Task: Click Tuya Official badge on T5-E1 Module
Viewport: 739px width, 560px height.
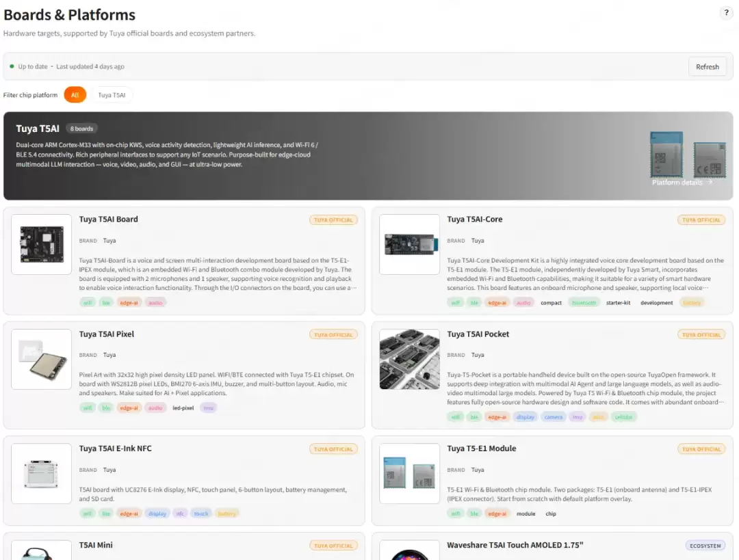Action: [x=701, y=449]
